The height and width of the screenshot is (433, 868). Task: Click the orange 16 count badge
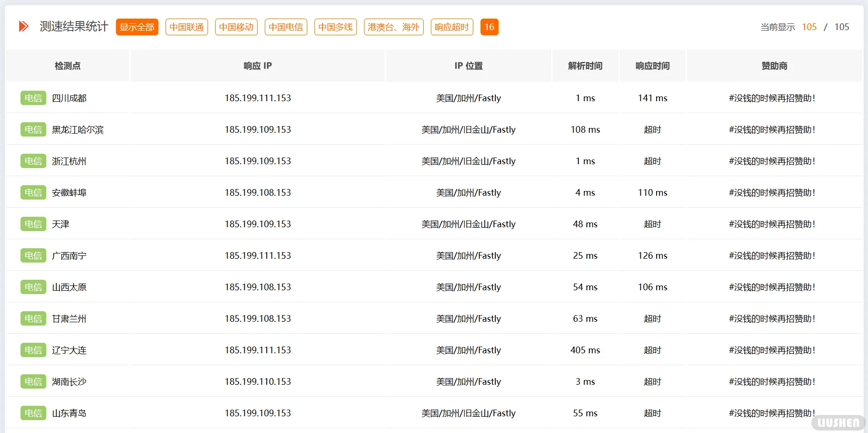click(x=489, y=27)
